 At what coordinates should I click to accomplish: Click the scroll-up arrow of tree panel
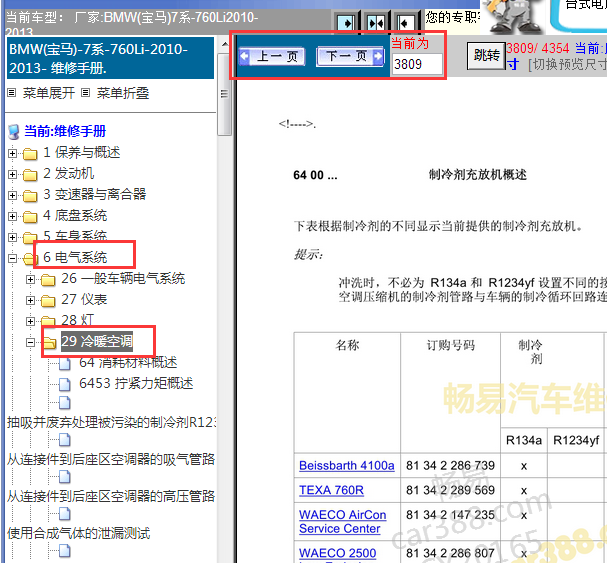point(225,44)
